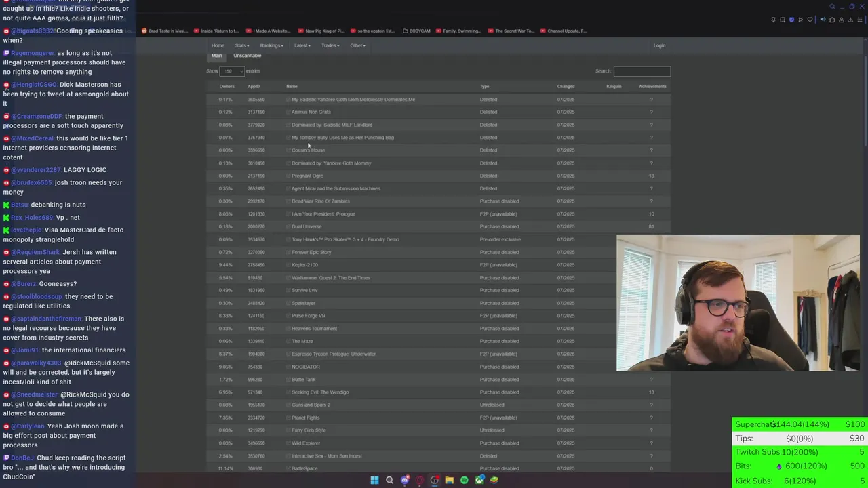This screenshot has height=488, width=868.
Task: Open the 'The Secret War To...' bookmark
Action: pos(511,30)
